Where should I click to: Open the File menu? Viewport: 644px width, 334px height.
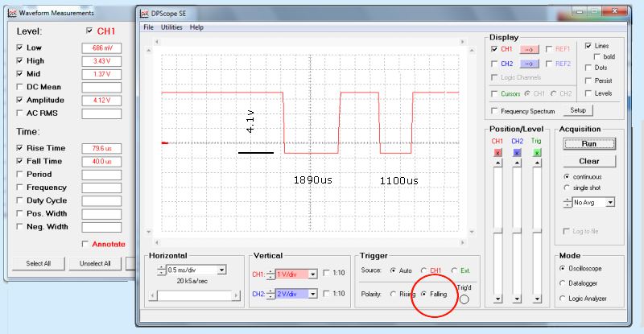click(148, 27)
